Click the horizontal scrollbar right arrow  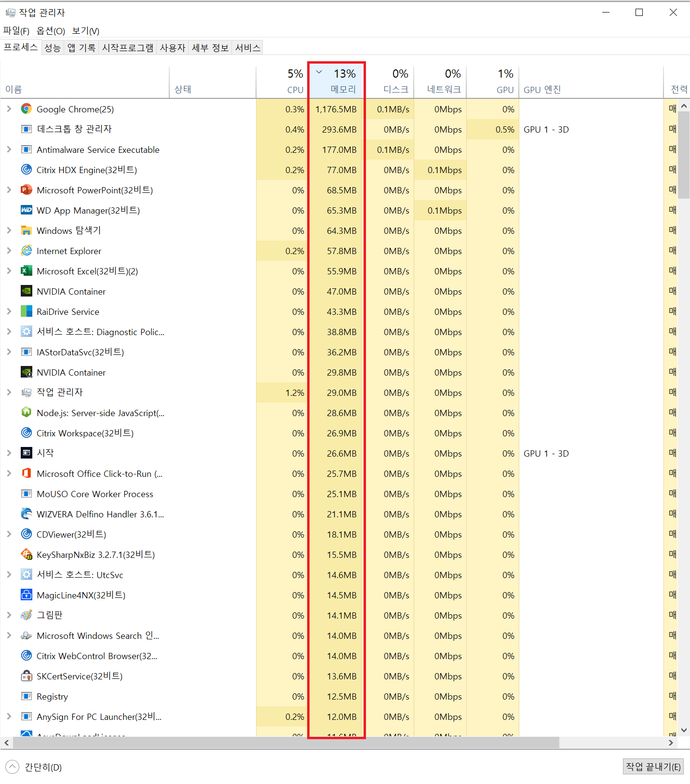pos(671,743)
